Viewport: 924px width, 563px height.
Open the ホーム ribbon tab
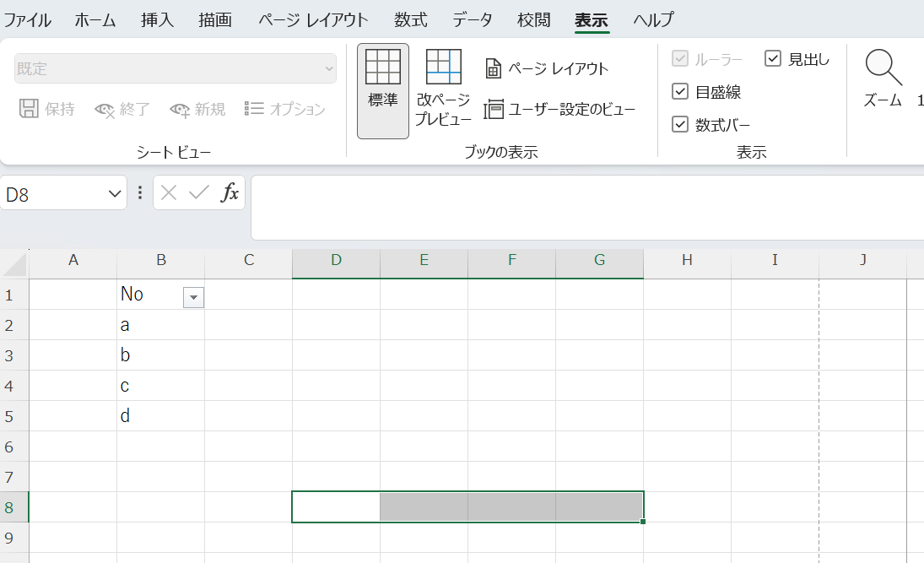pos(95,20)
